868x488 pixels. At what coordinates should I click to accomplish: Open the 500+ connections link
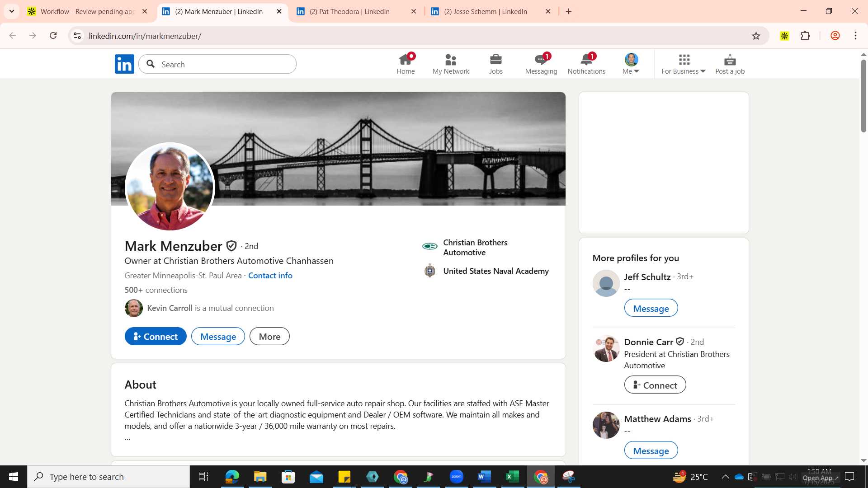click(x=156, y=290)
